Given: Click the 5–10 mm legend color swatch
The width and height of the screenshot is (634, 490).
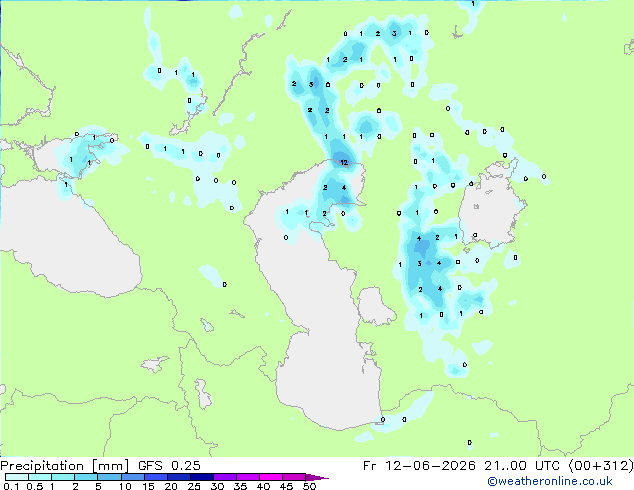Looking at the screenshot, I should pyautogui.click(x=110, y=477).
